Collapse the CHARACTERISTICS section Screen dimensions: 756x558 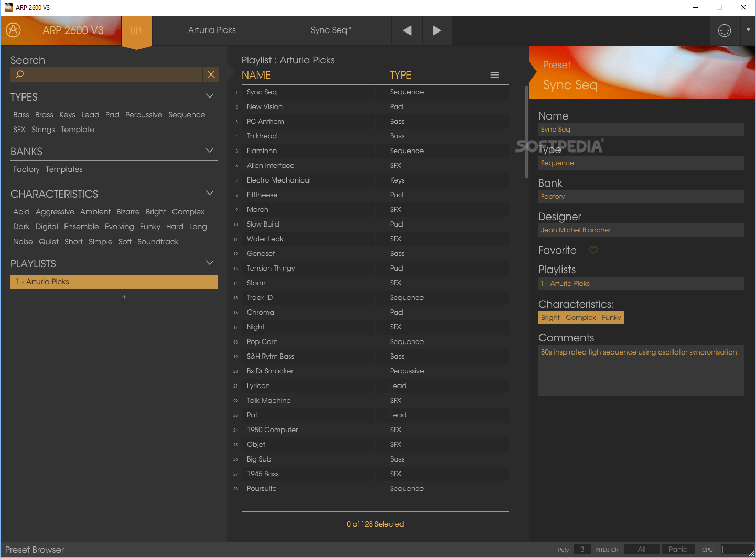coord(210,193)
